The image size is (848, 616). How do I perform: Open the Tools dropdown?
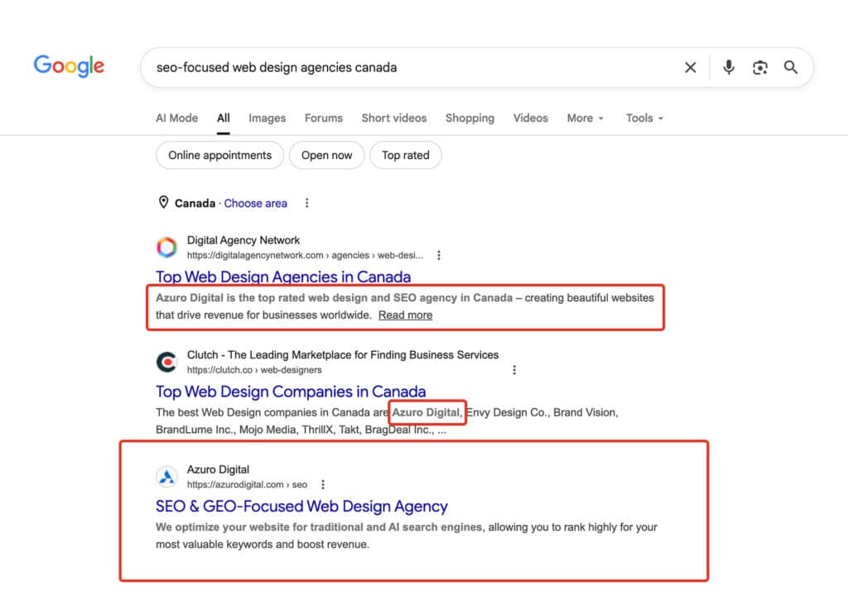tap(644, 118)
